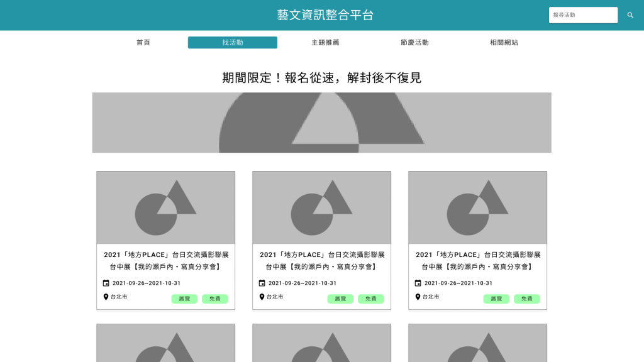
Task: Select the 展覽 tag on the middle card
Action: tap(340, 299)
